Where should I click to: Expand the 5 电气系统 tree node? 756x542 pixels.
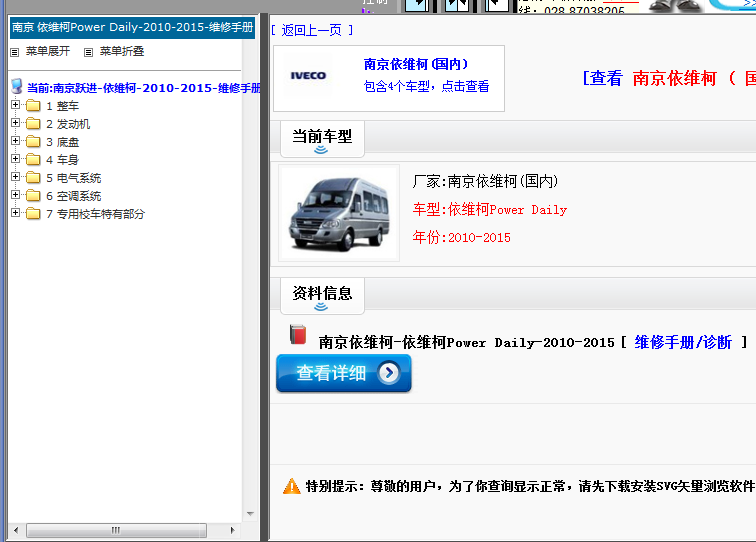point(15,177)
